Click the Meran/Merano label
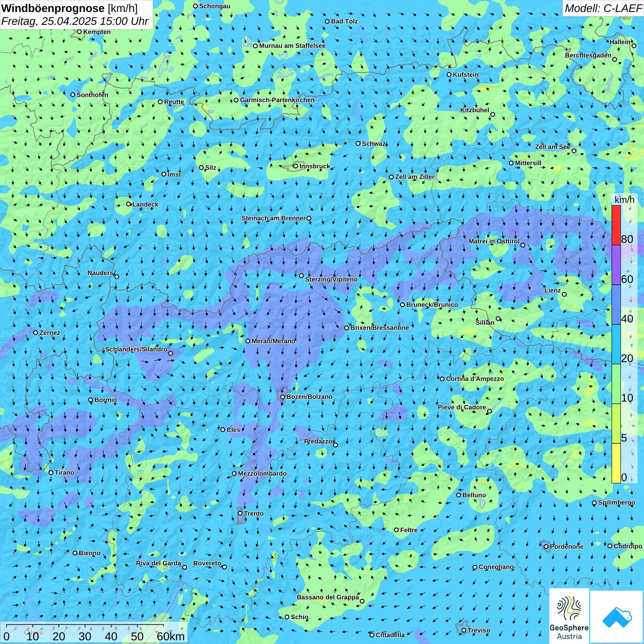 tap(273, 341)
